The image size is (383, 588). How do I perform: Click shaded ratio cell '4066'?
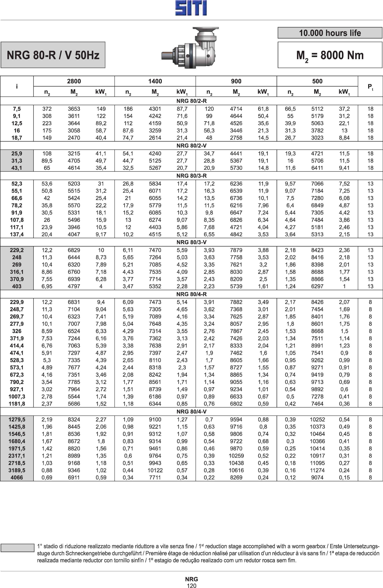pos(17,477)
